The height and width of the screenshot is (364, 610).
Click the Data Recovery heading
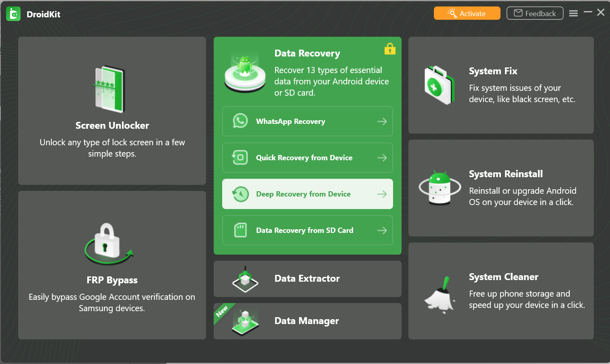click(x=307, y=53)
